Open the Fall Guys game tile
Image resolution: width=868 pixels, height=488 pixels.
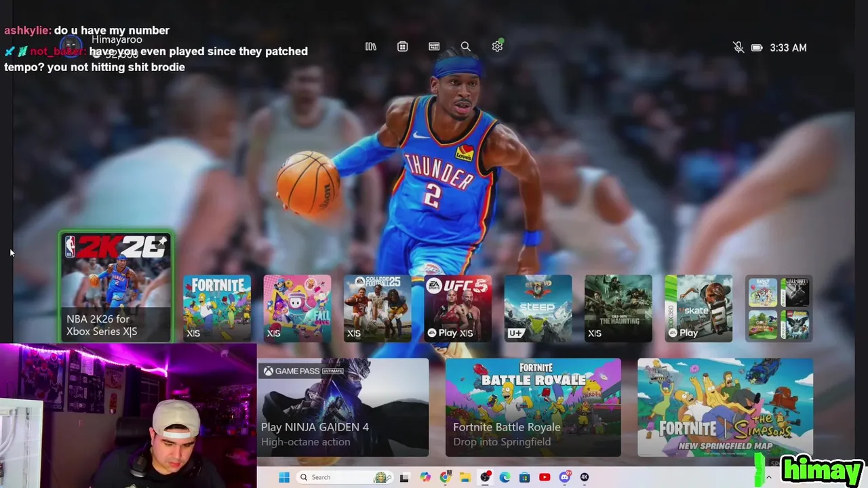(x=297, y=308)
